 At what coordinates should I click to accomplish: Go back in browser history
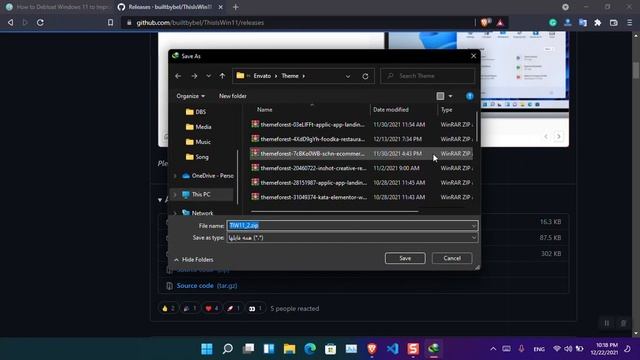(x=11, y=22)
